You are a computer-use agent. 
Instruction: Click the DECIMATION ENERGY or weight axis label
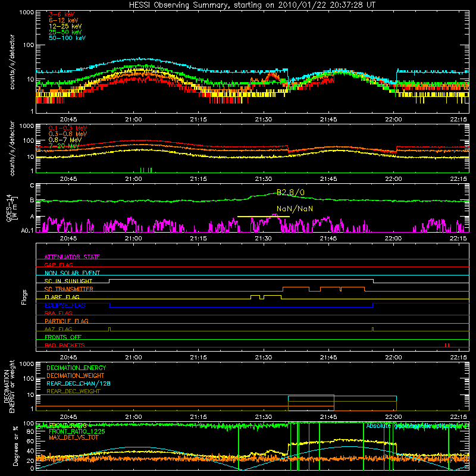tap(9, 387)
